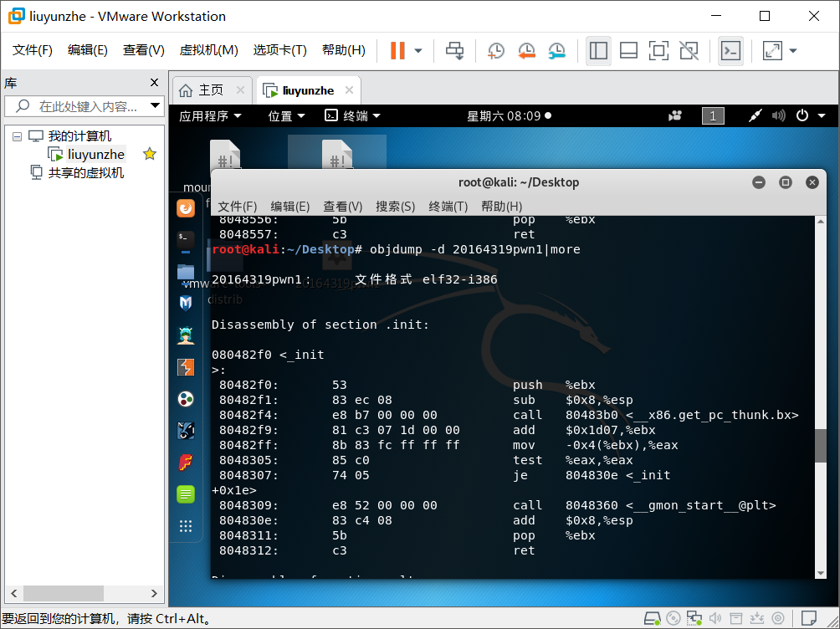
Task: Click library panel horizontal scrollbar right arrow
Action: click(154, 593)
